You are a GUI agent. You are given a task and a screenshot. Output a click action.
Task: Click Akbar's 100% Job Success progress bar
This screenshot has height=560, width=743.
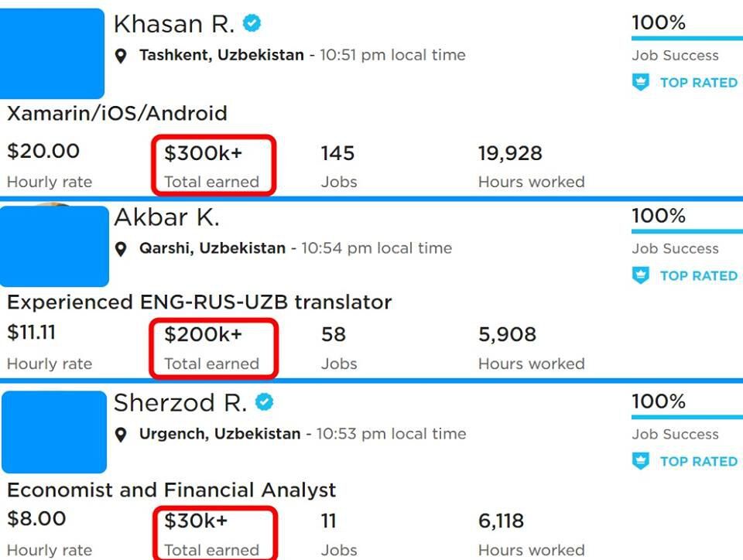[x=687, y=231]
